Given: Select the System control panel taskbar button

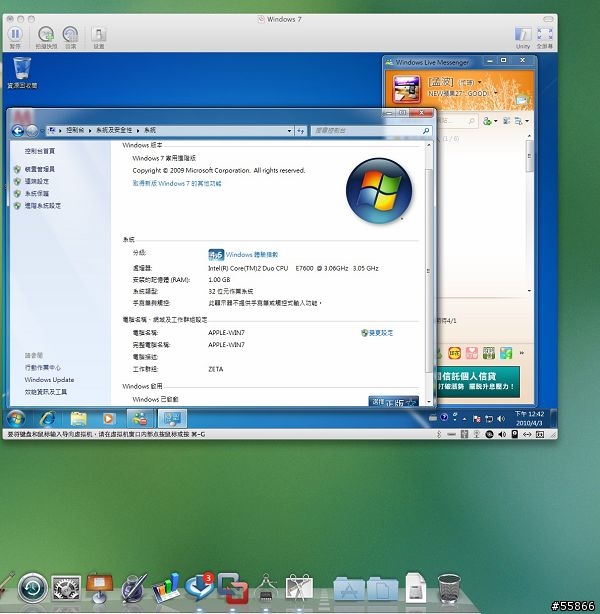Looking at the screenshot, I should [172, 419].
